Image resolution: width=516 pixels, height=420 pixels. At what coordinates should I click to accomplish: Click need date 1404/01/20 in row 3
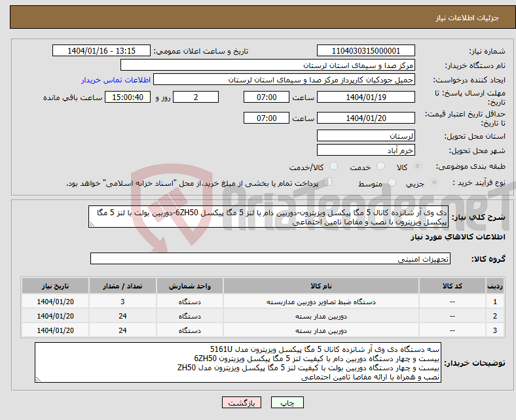coord(55,330)
